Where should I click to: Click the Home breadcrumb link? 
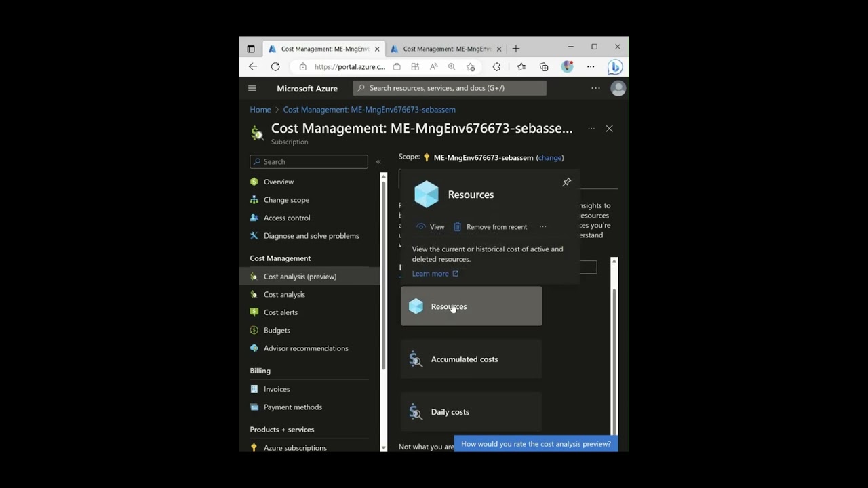click(x=260, y=109)
